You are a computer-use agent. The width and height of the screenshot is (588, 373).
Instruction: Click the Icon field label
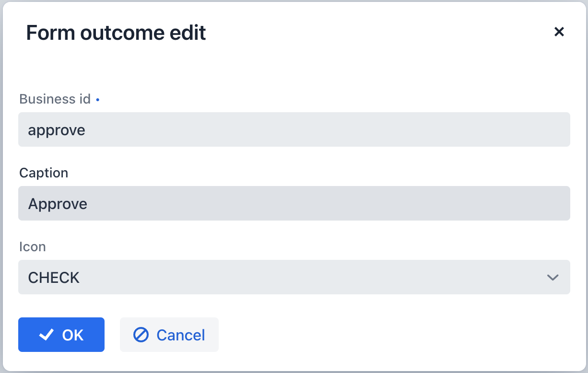click(x=32, y=246)
